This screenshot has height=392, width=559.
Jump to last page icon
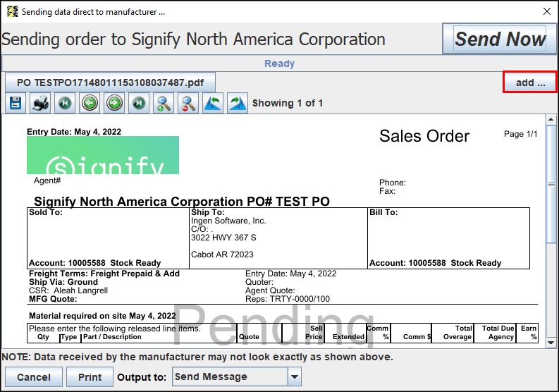139,103
